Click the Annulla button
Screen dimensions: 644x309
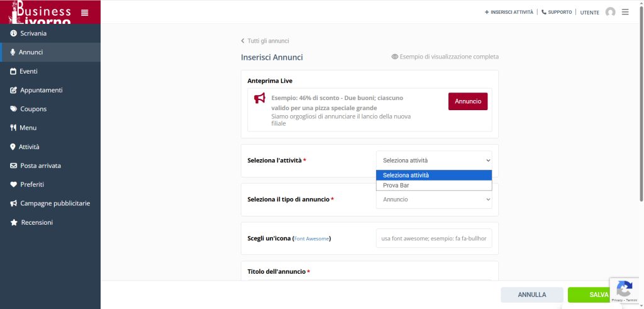coord(532,295)
